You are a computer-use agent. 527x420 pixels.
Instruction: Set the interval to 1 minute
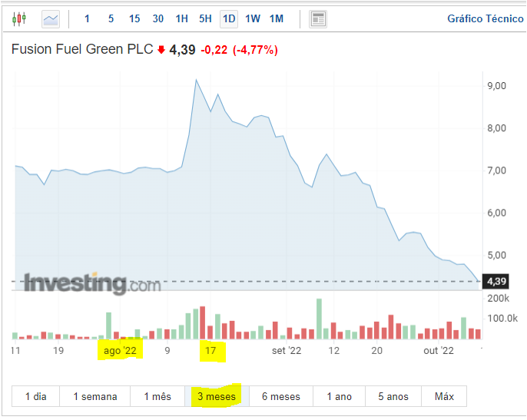point(87,19)
